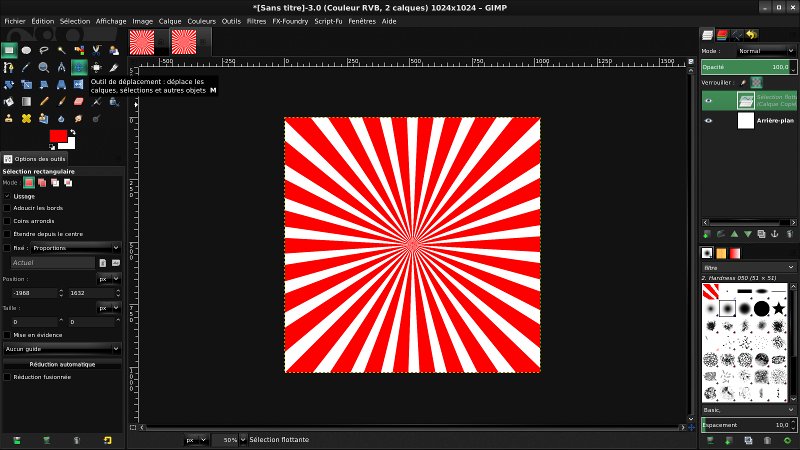Select the Heal tool
Viewport: 800px width, 450px height.
pos(27,118)
